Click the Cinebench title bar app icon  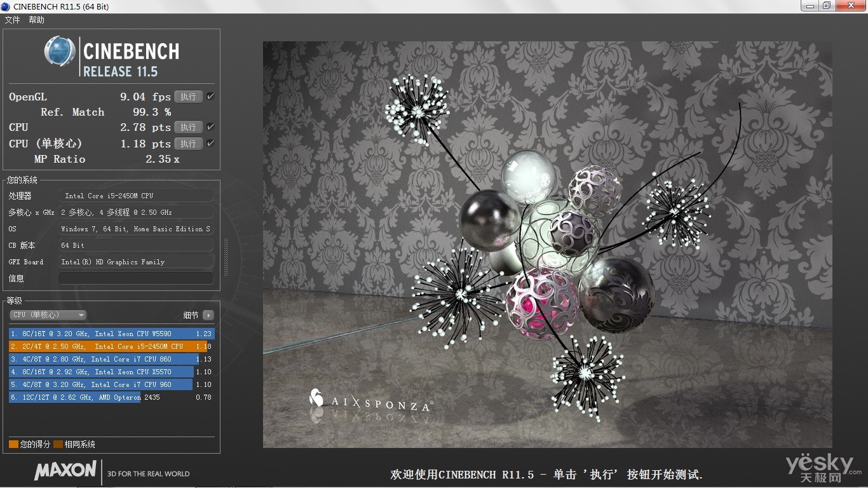pos(6,6)
